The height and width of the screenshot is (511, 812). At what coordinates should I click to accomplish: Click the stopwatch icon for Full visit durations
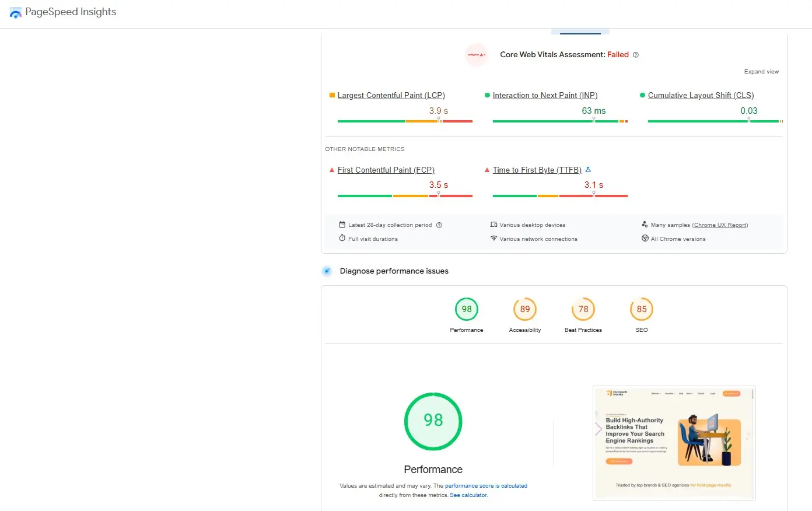point(342,239)
